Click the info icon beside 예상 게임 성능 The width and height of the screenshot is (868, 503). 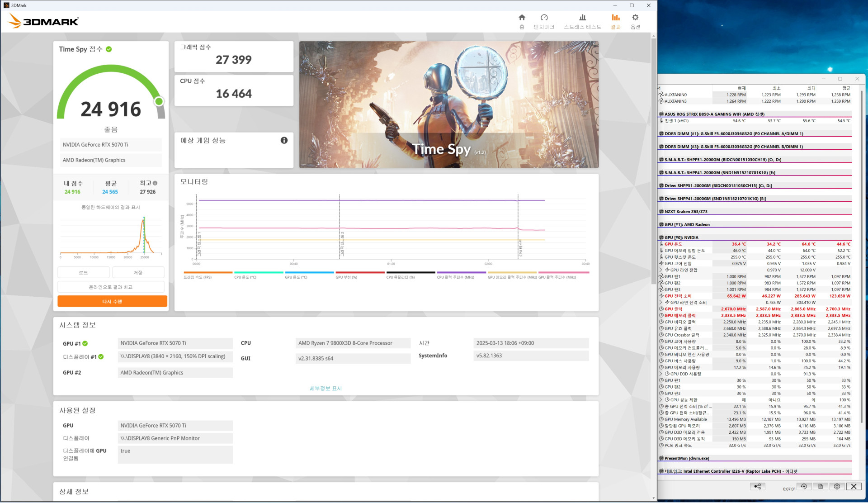click(284, 140)
